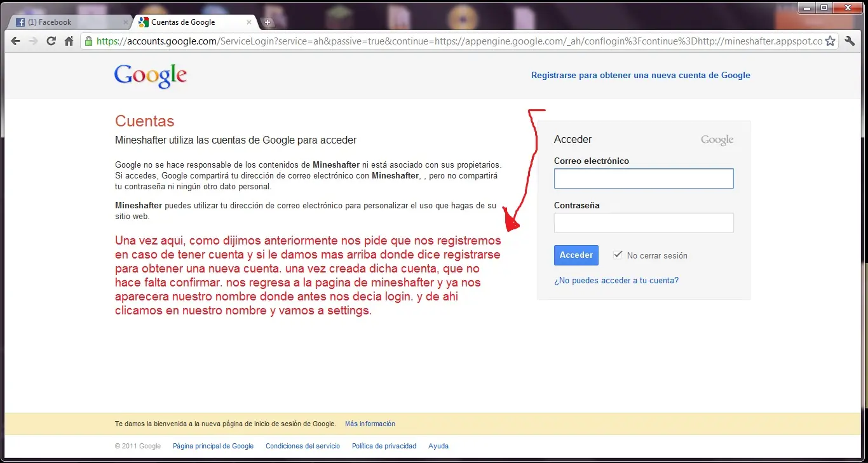The image size is (868, 463).
Task: Click text 'Mineshafter utiliza las cuentas de Google para acceder'
Action: click(236, 140)
